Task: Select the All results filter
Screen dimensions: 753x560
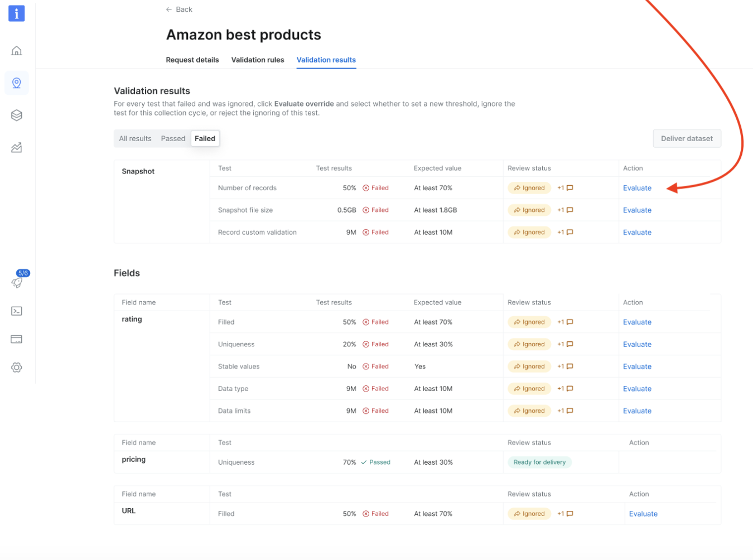Action: [x=135, y=138]
